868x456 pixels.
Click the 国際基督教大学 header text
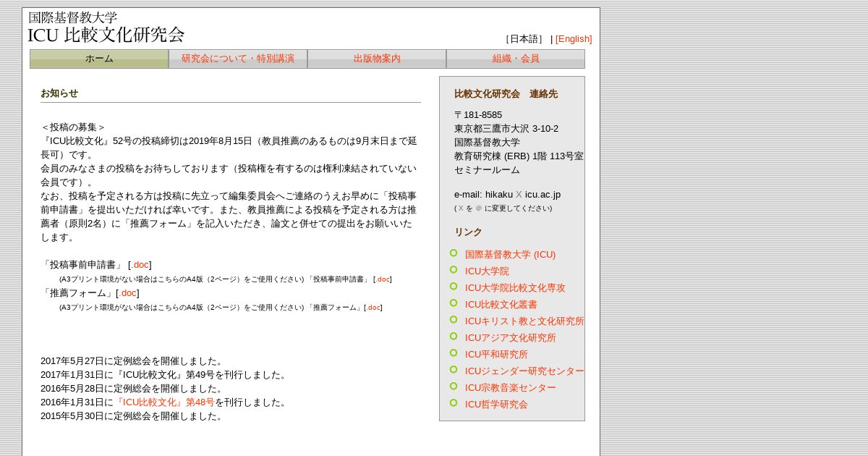pos(72,17)
